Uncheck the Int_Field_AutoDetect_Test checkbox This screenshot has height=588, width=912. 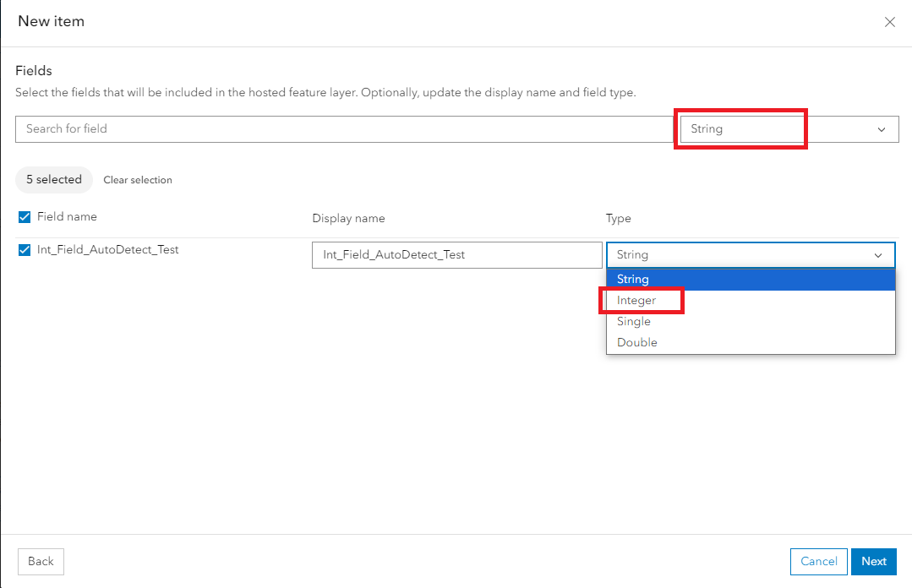(25, 250)
